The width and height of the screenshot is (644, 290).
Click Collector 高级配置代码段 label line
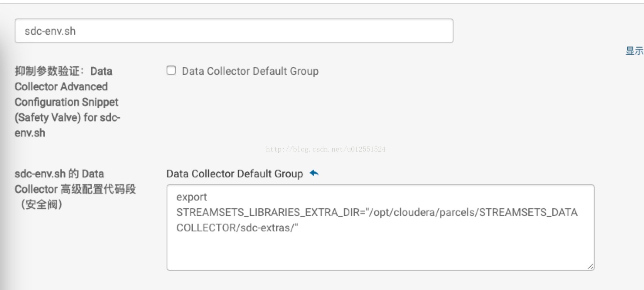pos(75,189)
